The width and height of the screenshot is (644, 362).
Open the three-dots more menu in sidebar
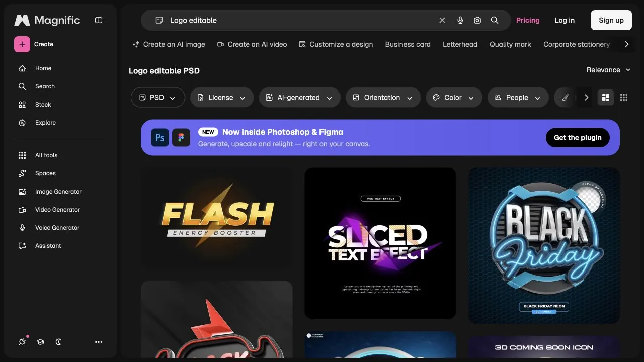(x=99, y=342)
